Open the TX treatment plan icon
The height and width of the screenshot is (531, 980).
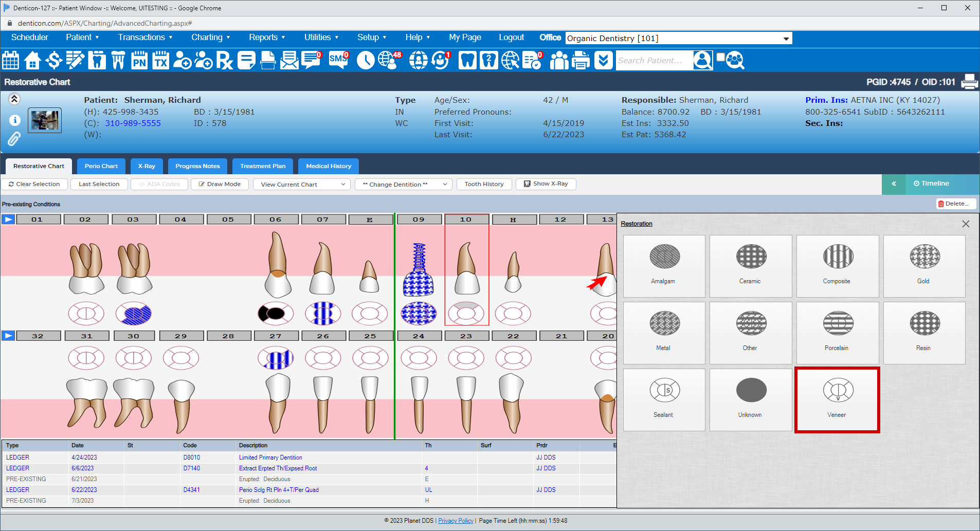[x=160, y=60]
